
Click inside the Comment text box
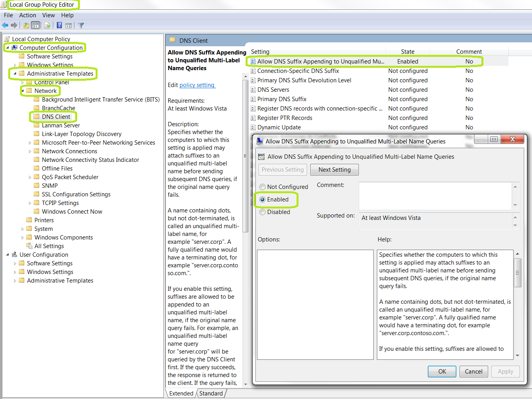(x=435, y=196)
